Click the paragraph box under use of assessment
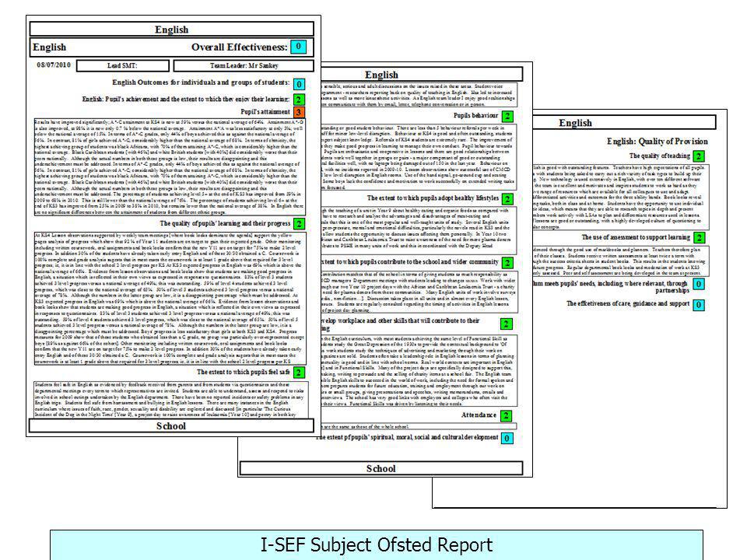The height and width of the screenshot is (560, 747). point(621,261)
